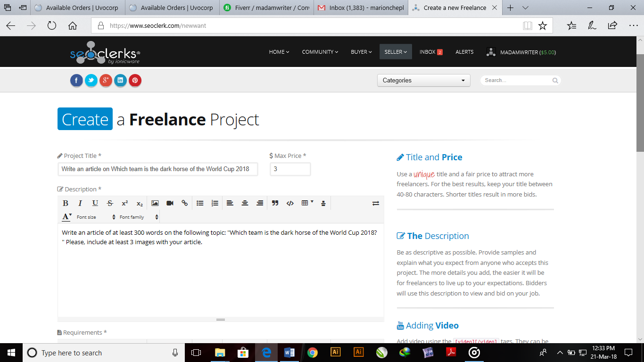Go to ALERTS in the top navigation
644x362 pixels.
click(x=464, y=52)
